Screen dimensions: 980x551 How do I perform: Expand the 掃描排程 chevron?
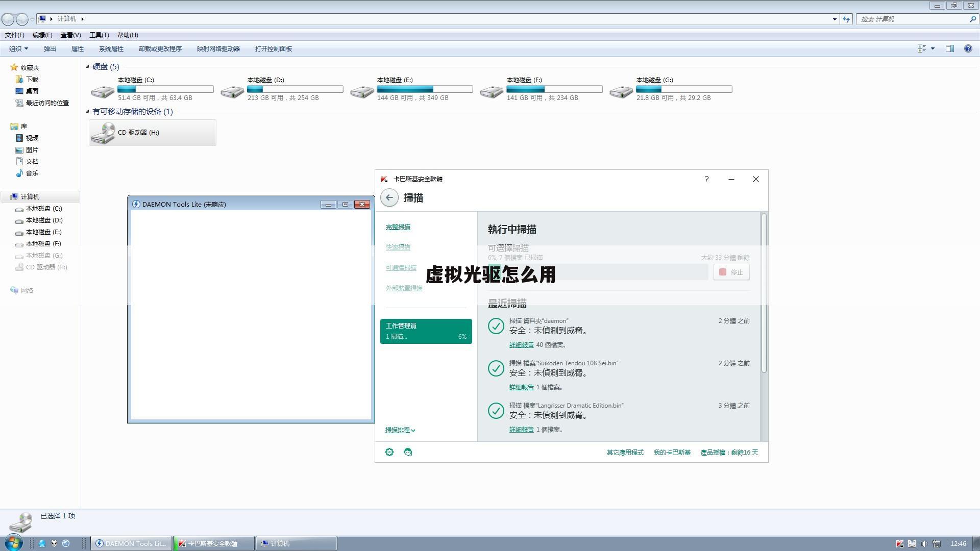click(413, 430)
